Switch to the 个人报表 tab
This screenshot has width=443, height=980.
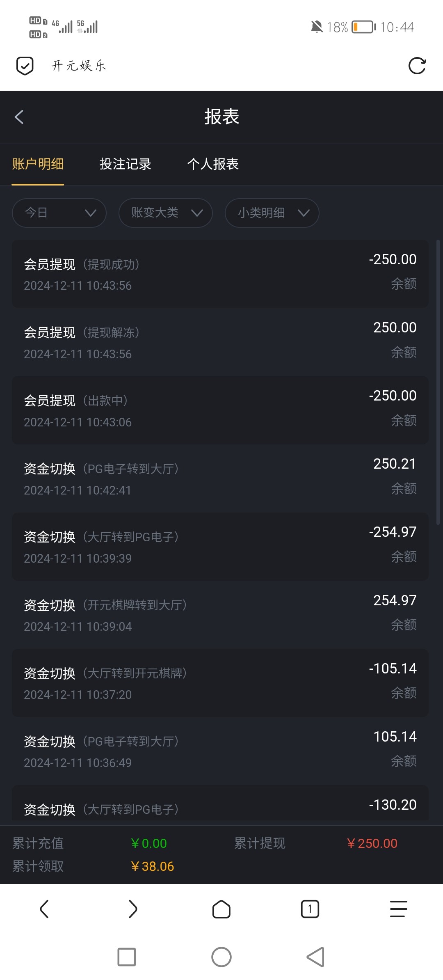coord(213,164)
